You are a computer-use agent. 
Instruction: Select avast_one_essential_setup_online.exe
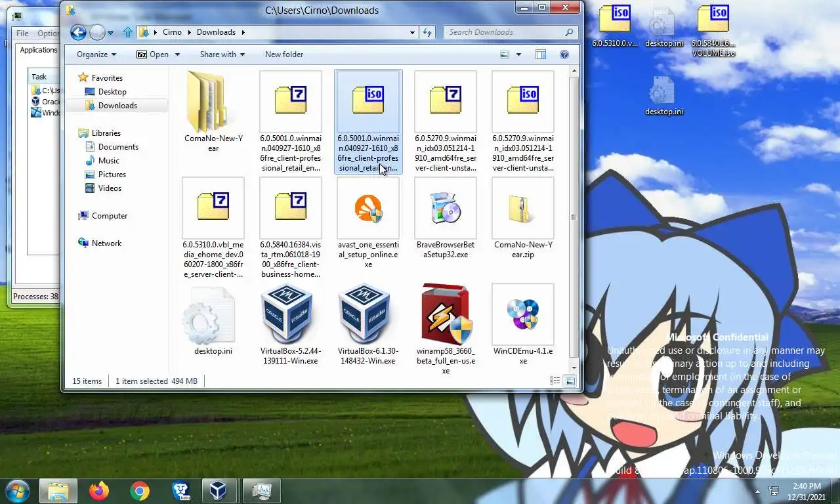pos(368,223)
